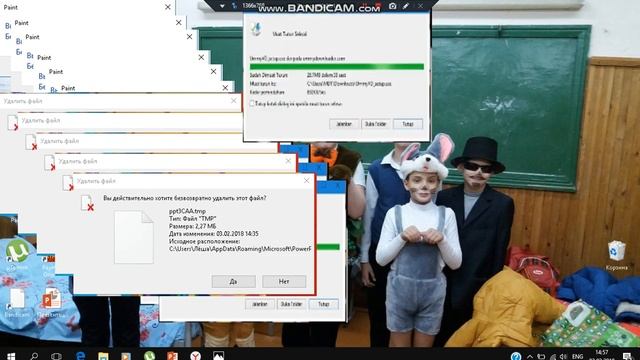The image size is (640, 360).
Task: Decline deletion with Нет button
Action: 284,281
